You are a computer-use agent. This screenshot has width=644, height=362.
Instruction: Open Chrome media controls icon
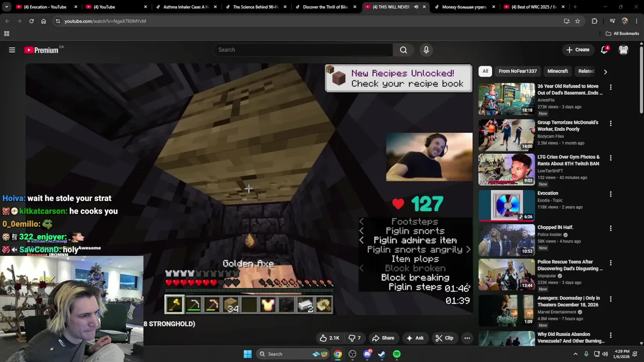(612, 21)
